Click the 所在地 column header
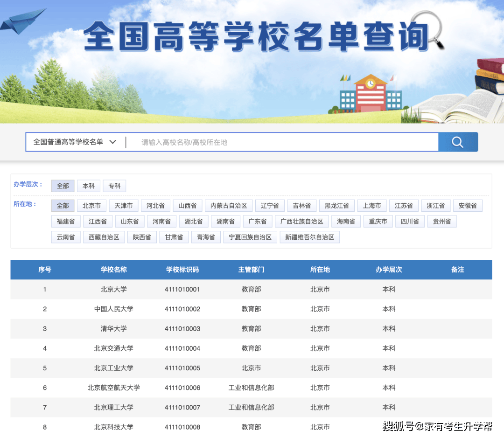 pos(320,270)
